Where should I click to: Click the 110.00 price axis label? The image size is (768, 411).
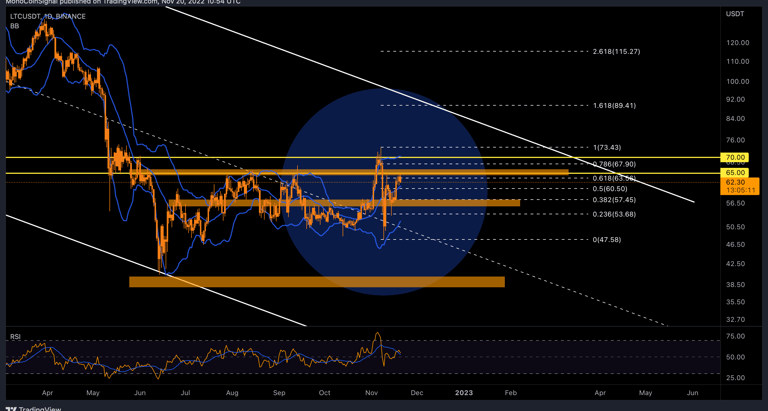pos(737,61)
